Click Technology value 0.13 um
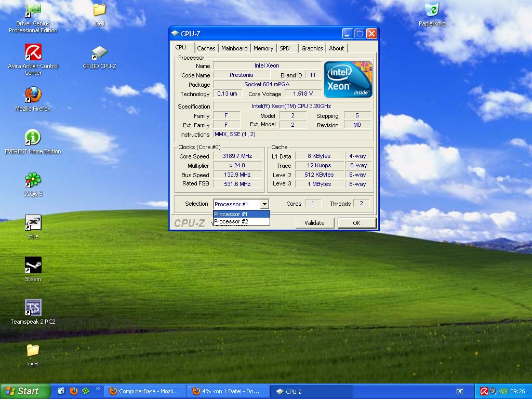The image size is (532, 399). click(228, 94)
